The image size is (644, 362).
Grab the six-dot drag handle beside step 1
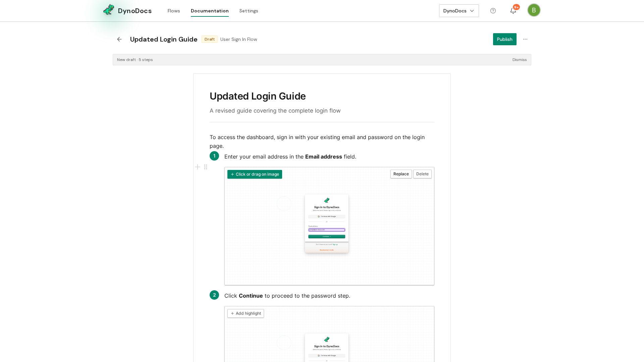click(x=206, y=167)
